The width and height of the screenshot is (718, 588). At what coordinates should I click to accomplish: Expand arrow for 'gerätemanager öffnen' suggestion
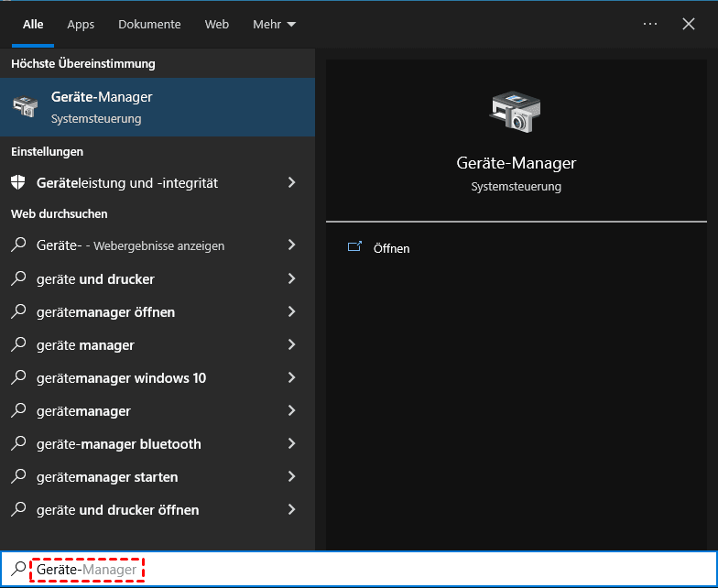291,312
